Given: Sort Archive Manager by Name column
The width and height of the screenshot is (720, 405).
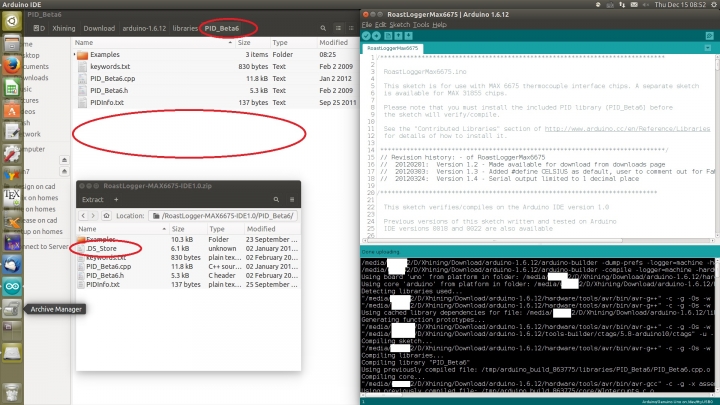Looking at the screenshot, I should [122, 229].
